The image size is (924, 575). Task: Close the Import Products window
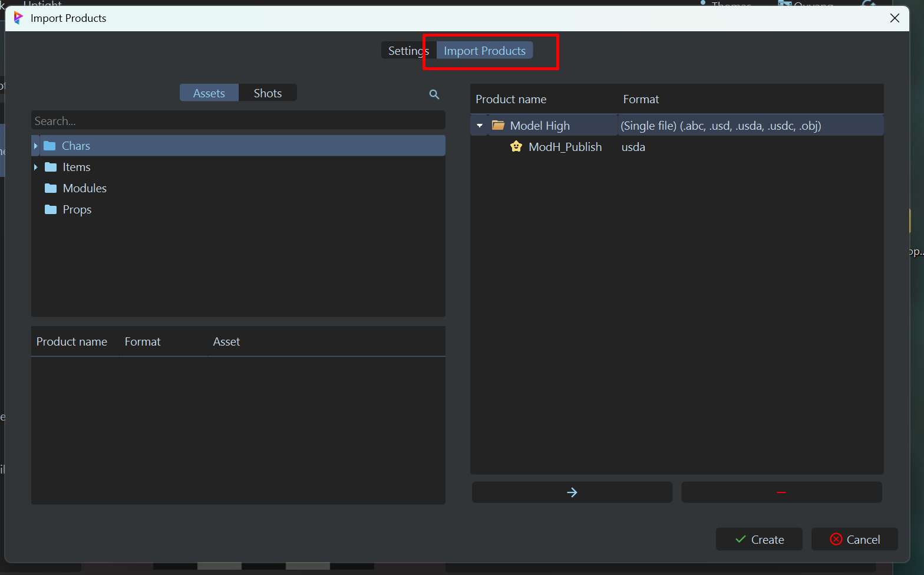[895, 18]
